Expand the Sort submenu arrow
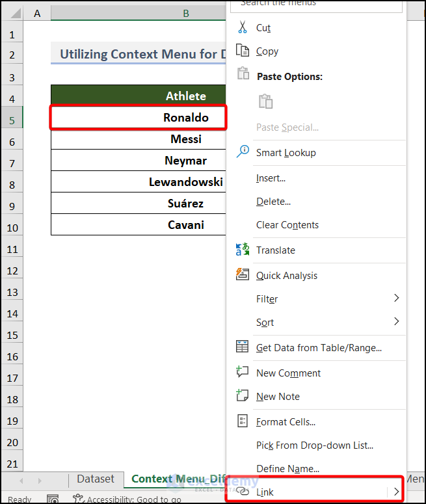The height and width of the screenshot is (504, 426). (396, 322)
